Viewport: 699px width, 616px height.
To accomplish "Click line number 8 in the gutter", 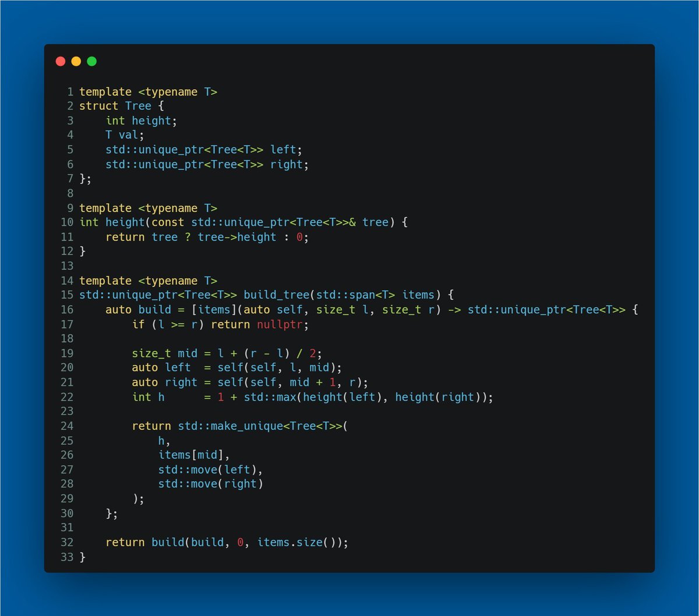I will pyautogui.click(x=70, y=193).
